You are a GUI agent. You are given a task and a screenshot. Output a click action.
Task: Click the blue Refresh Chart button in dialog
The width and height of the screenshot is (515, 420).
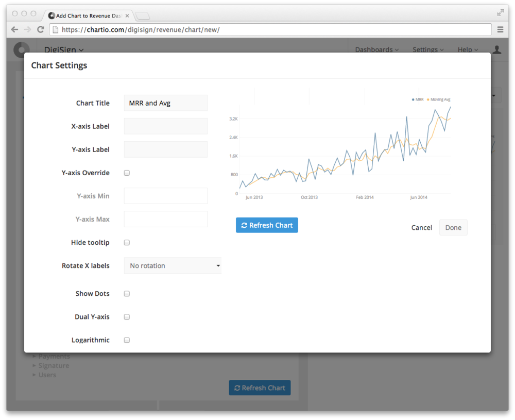(267, 225)
